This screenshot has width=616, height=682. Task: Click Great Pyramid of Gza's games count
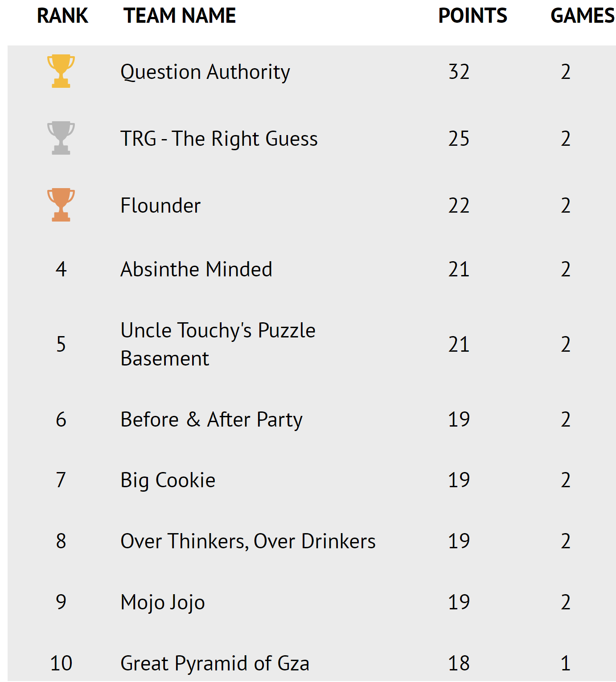coord(565,663)
